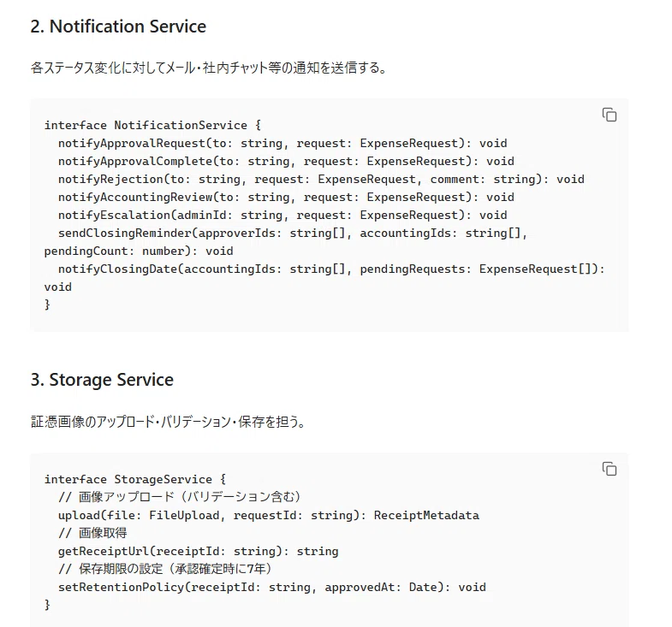This screenshot has width=672, height=627.
Task: Click the 'interface NotificationService {' line
Action: coord(152,125)
